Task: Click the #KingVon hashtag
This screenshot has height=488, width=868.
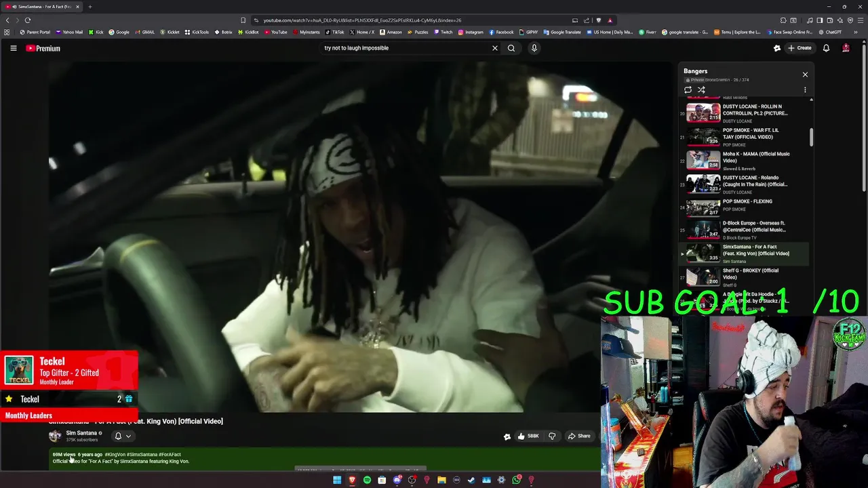Action: click(x=115, y=454)
